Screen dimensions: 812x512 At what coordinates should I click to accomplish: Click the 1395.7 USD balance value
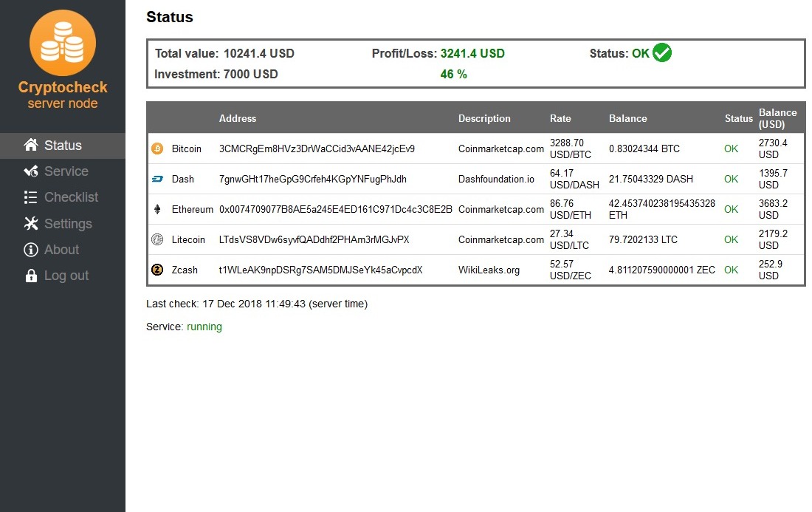773,179
